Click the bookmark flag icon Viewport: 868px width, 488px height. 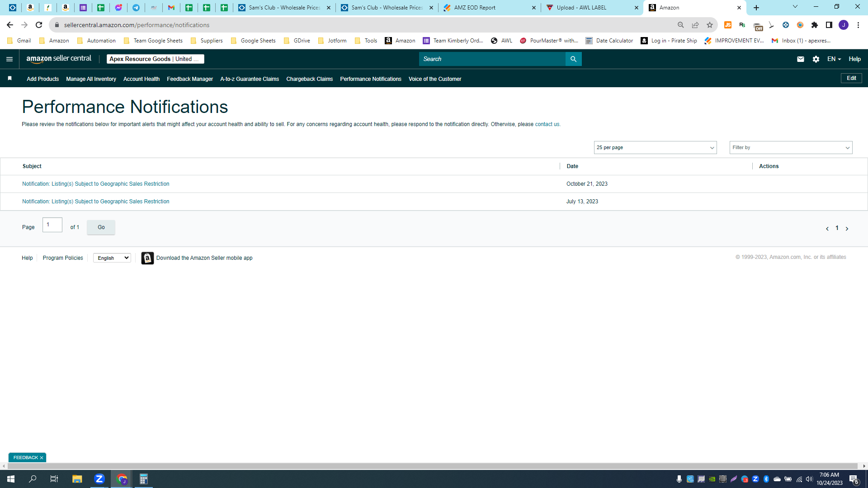pos(9,79)
